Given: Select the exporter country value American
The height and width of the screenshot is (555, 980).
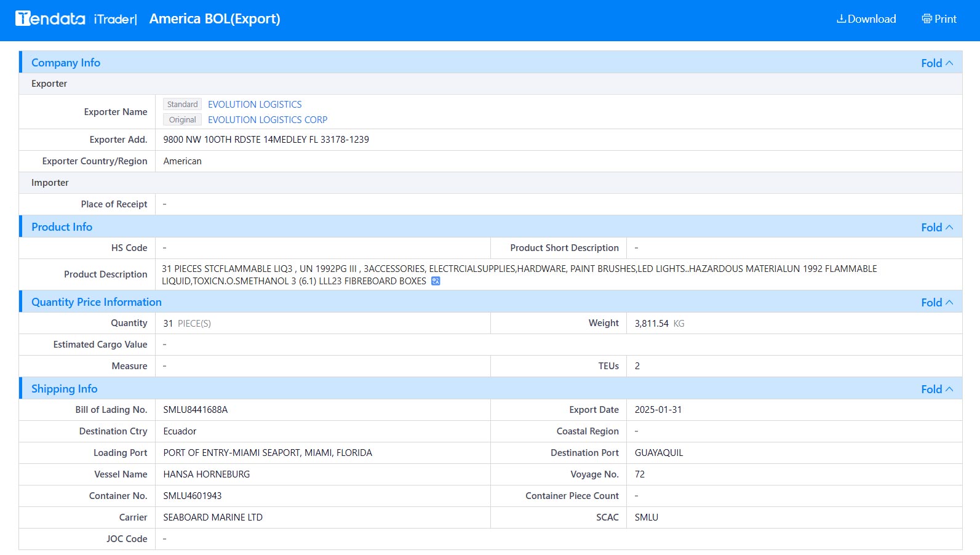Looking at the screenshot, I should 182,161.
